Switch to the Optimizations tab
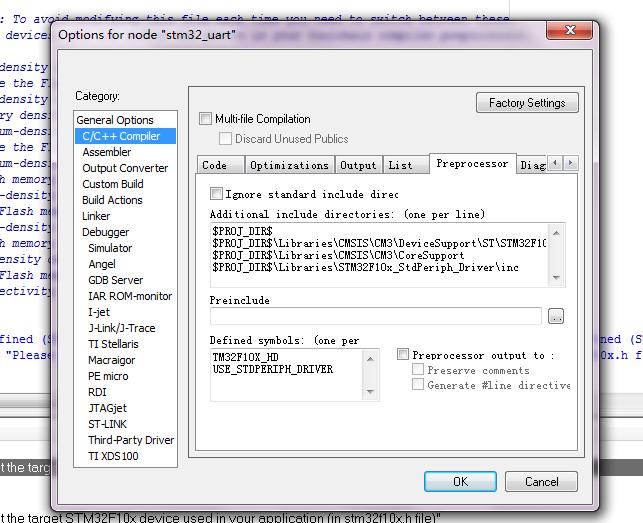The image size is (643, 523). point(290,165)
